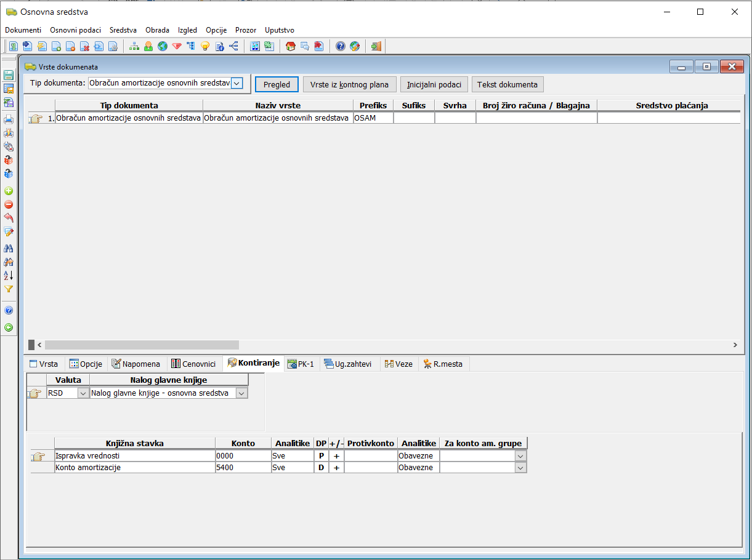Switch to the Opcije tab
Image resolution: width=752 pixels, height=560 pixels.
tap(86, 364)
